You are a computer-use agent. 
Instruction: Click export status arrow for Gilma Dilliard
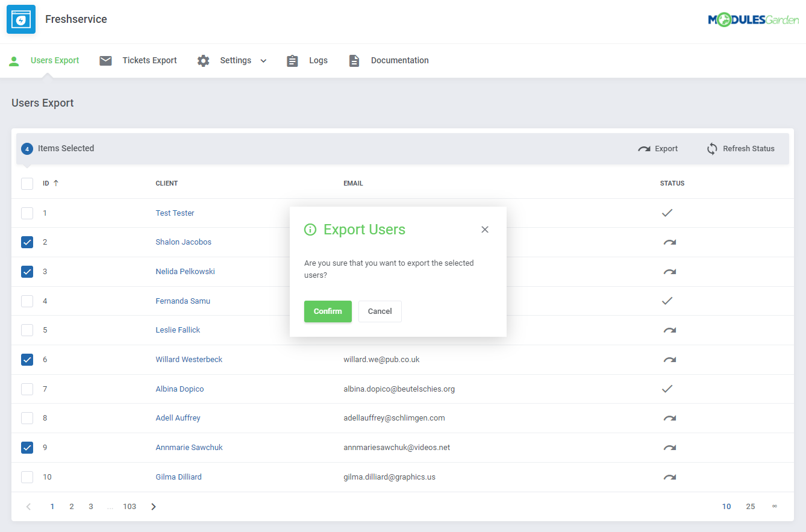(x=669, y=477)
